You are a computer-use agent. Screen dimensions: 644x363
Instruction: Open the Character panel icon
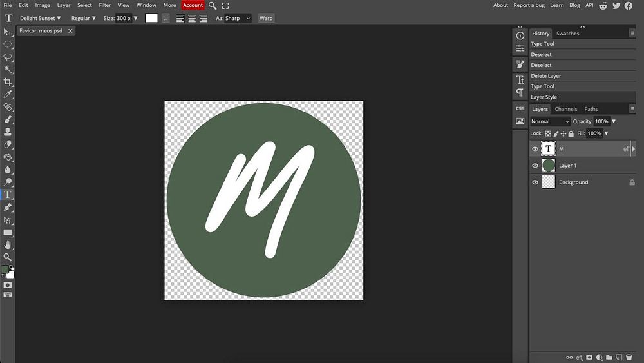520,79
